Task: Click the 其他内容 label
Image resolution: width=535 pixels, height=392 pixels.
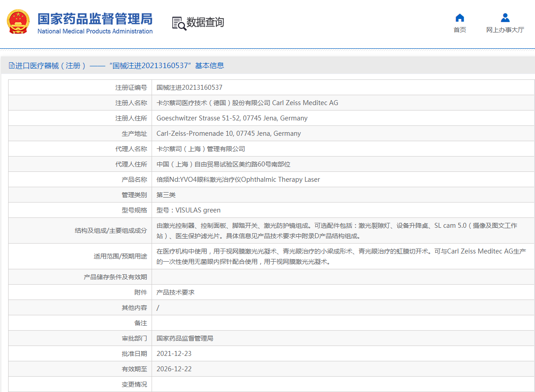Action: [134, 308]
